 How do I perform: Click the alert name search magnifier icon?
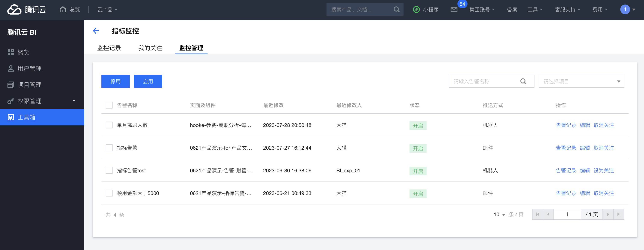[x=523, y=81]
